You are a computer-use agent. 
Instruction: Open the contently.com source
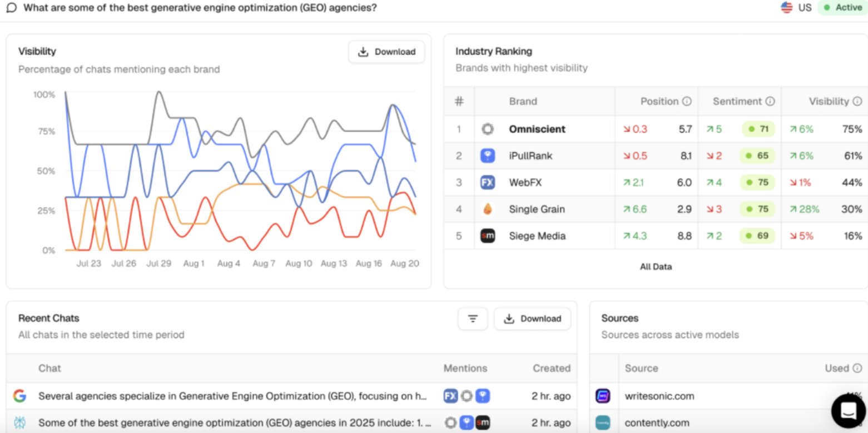pyautogui.click(x=657, y=423)
